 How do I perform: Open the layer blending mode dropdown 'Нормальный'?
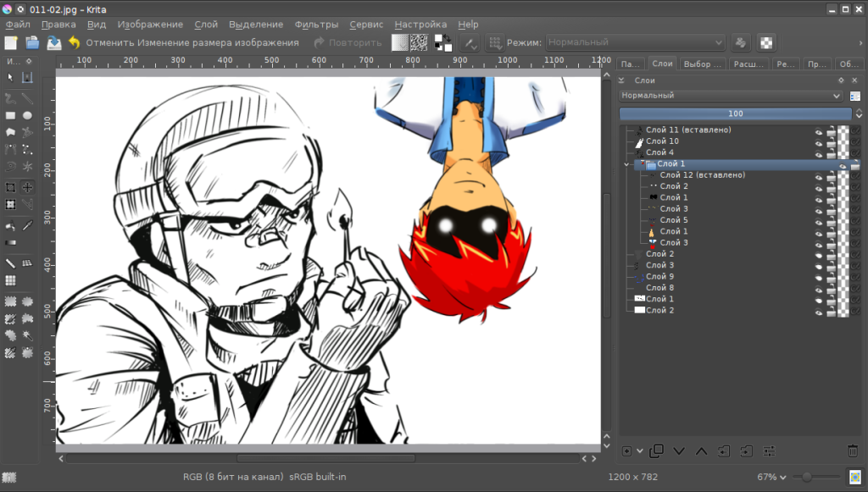coord(730,96)
